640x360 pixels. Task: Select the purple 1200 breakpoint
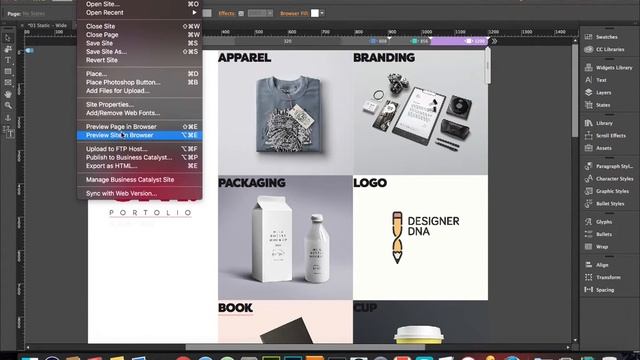tap(459, 41)
